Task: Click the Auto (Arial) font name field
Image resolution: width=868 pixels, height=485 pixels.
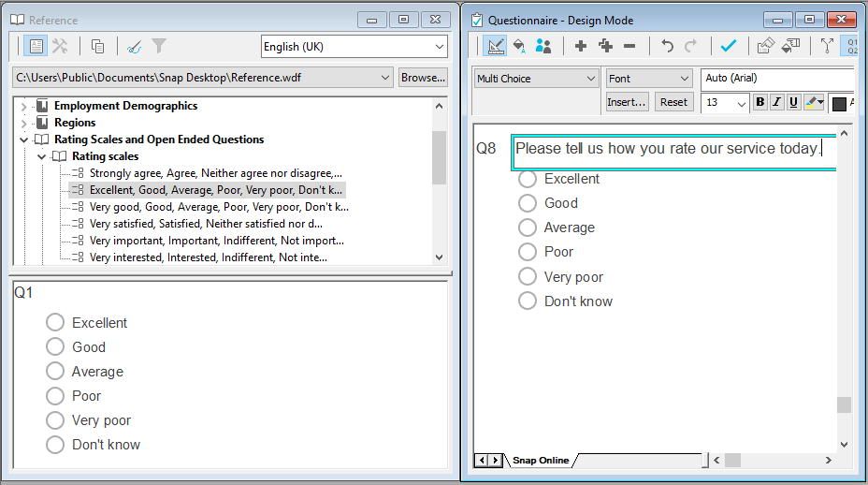Action: pos(778,78)
